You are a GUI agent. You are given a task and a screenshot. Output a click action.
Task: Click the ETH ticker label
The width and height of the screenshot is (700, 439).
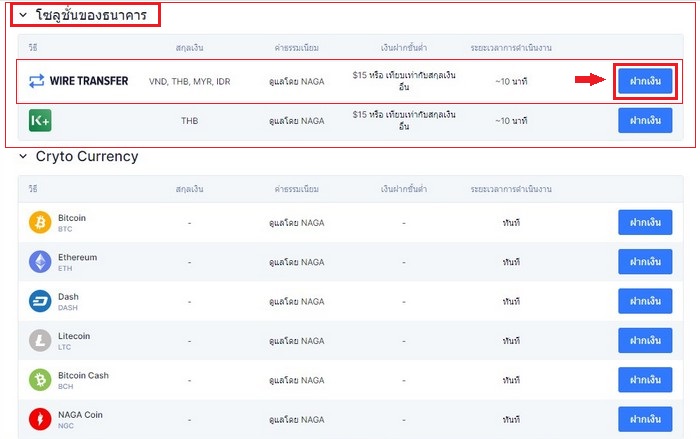(65, 268)
